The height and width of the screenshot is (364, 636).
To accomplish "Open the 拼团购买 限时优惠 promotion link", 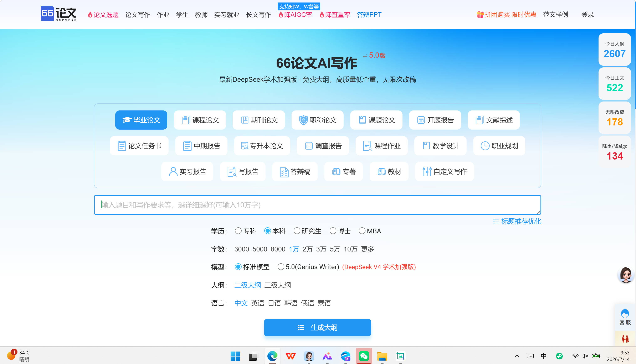I will point(507,15).
